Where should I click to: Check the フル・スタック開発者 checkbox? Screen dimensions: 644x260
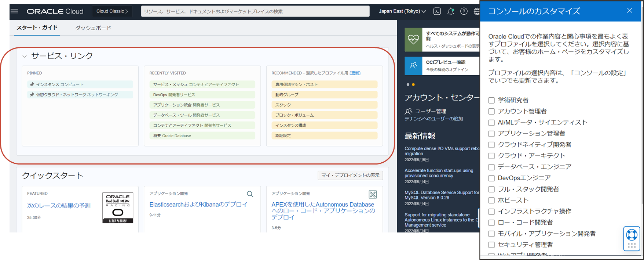491,189
